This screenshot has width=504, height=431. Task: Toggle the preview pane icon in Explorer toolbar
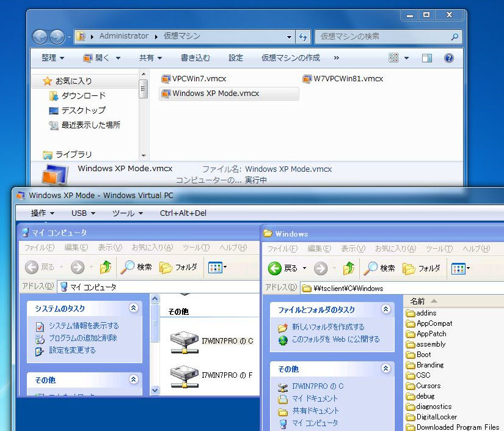tap(427, 58)
